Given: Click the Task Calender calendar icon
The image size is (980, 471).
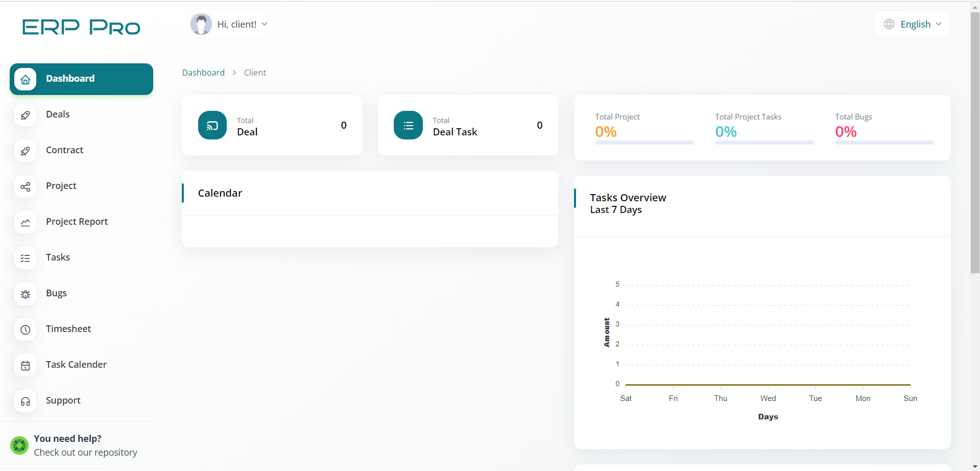Looking at the screenshot, I should 25,365.
